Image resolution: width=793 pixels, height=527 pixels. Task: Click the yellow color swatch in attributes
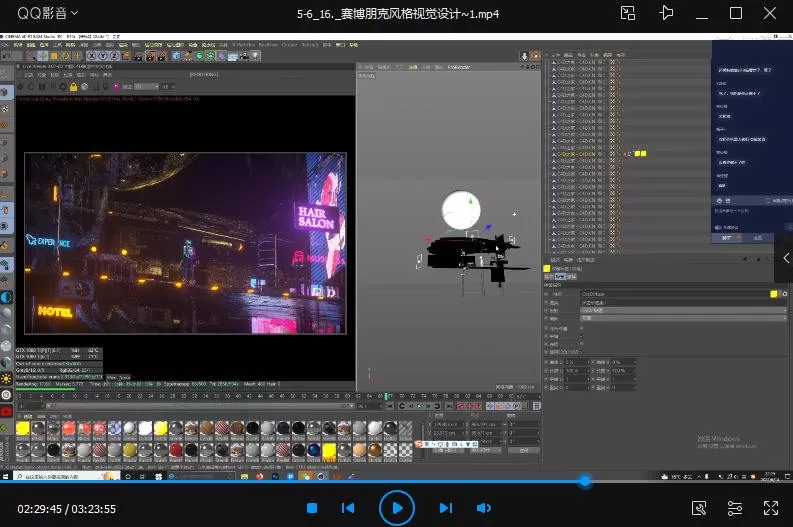pos(773,294)
